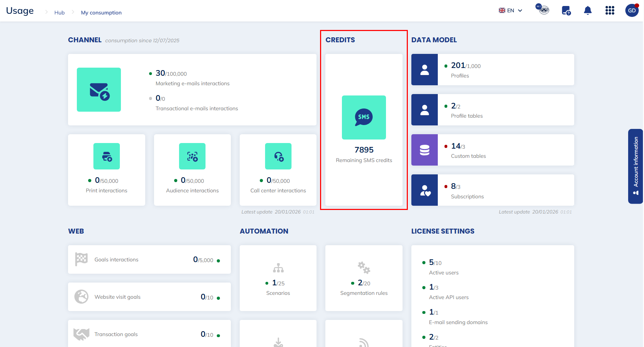The width and height of the screenshot is (644, 347).
Task: Go to Hub in breadcrumb
Action: (59, 13)
